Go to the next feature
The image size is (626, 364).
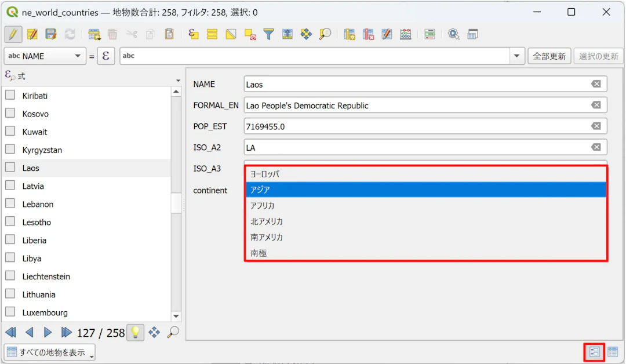(x=48, y=332)
